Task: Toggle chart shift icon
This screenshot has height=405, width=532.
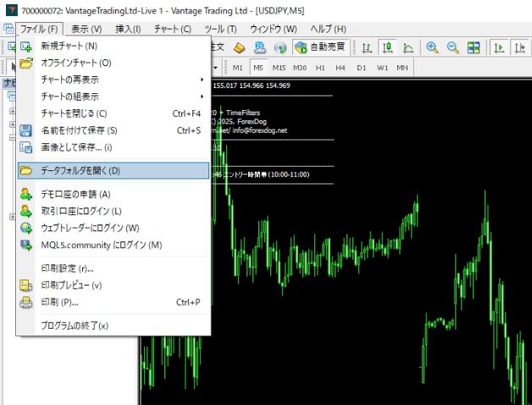Action: point(520,47)
